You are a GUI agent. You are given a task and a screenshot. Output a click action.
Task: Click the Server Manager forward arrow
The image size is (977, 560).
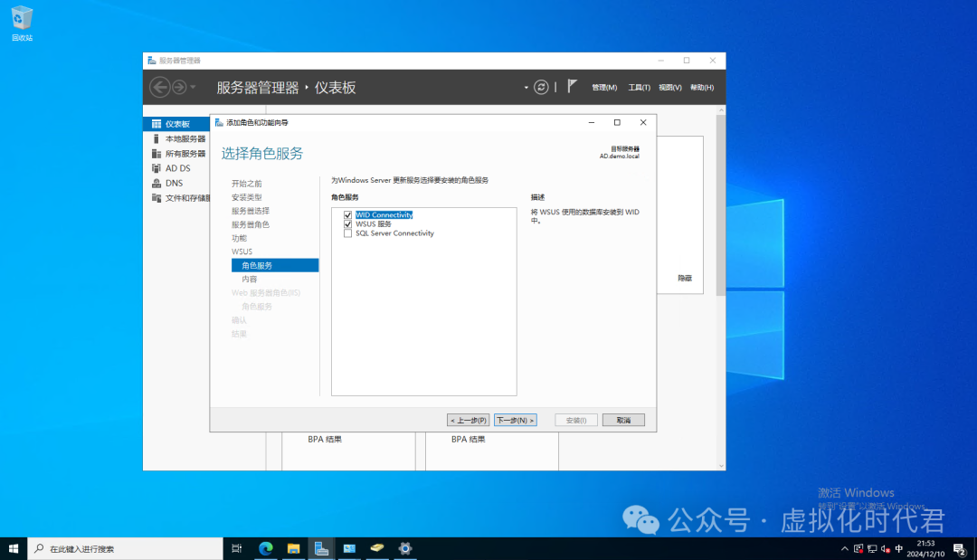click(x=179, y=87)
